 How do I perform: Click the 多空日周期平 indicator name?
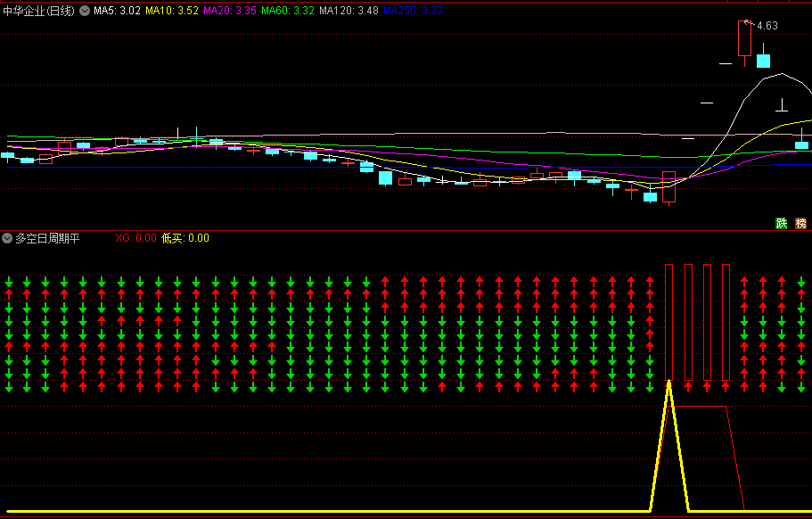pos(47,238)
